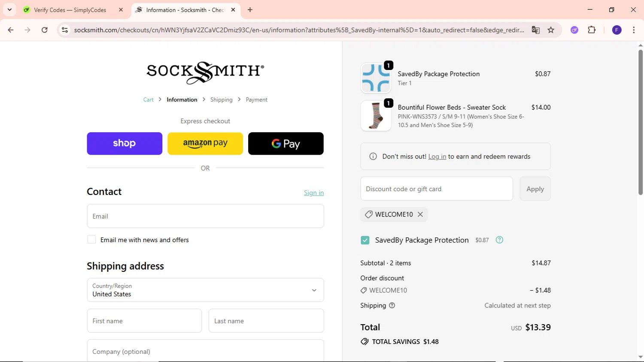Screen dimensions: 644x362
Task: Click the Order discount WELCOME10 tag icon
Action: (364, 290)
